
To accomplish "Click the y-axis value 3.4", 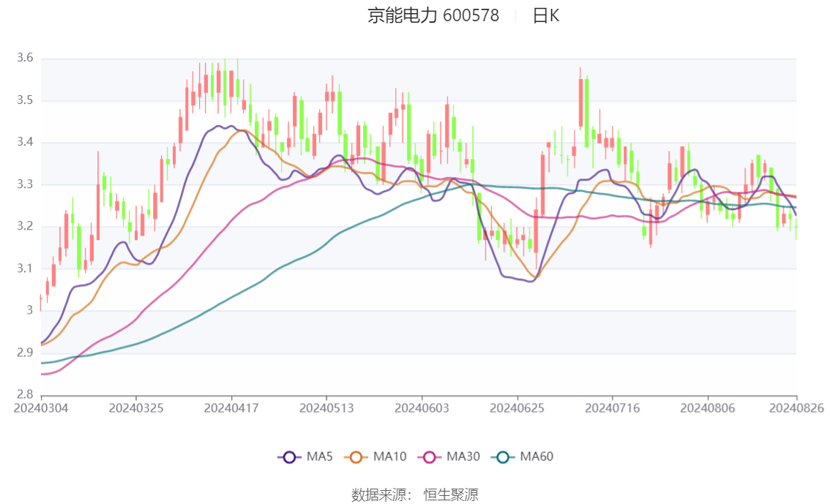I will tap(25, 142).
